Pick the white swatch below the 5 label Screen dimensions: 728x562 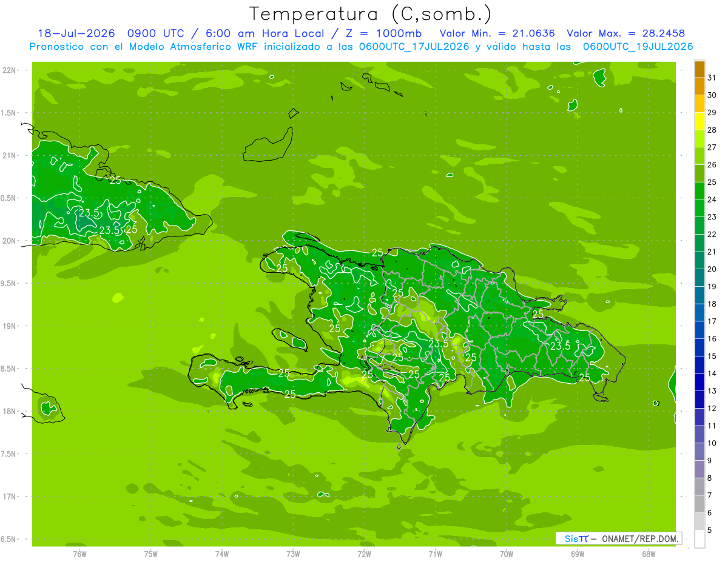[x=699, y=539]
